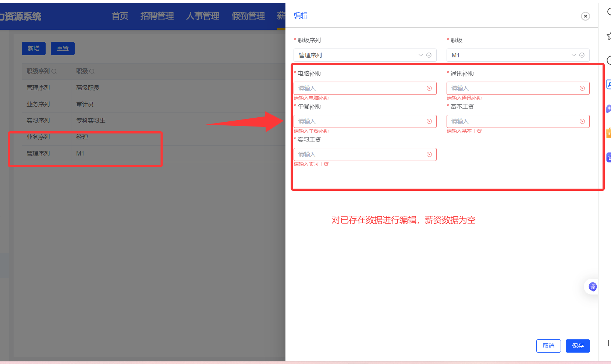Click the check-mark icon in the M1 select box
611x364 pixels.
[x=582, y=55]
